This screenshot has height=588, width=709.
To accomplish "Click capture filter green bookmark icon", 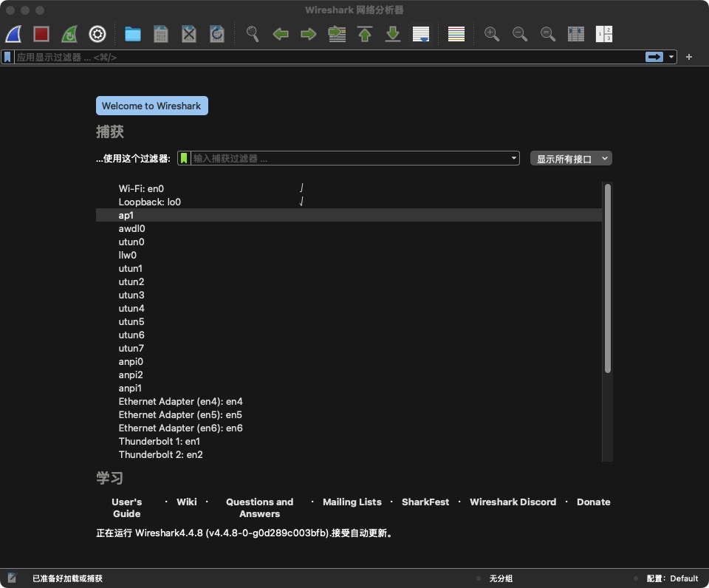I will (184, 158).
